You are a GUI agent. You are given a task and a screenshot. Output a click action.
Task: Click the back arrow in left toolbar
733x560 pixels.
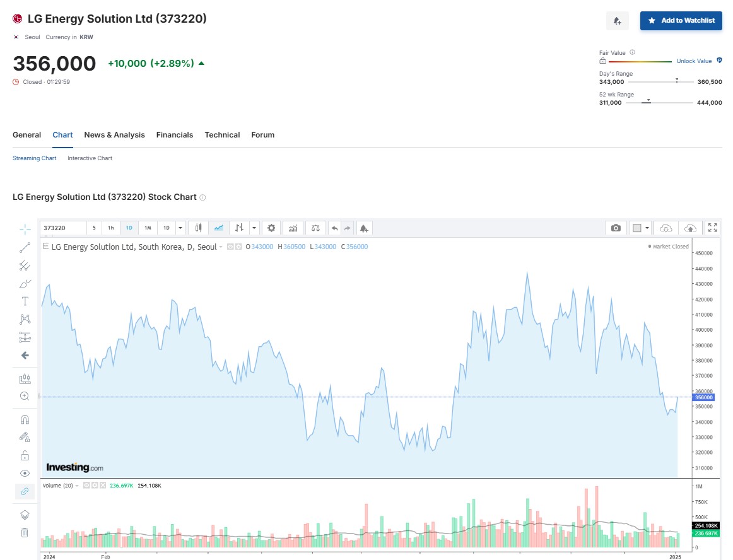point(25,356)
